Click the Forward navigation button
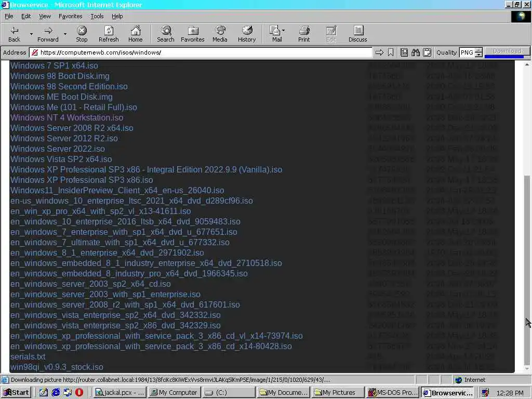This screenshot has width=532, height=399. pos(48,34)
